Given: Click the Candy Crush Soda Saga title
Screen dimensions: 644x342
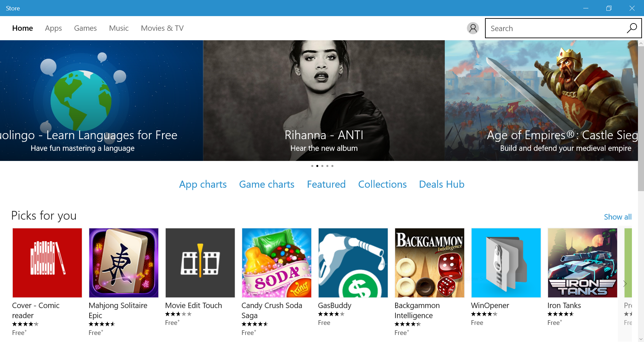Looking at the screenshot, I should click(272, 310).
